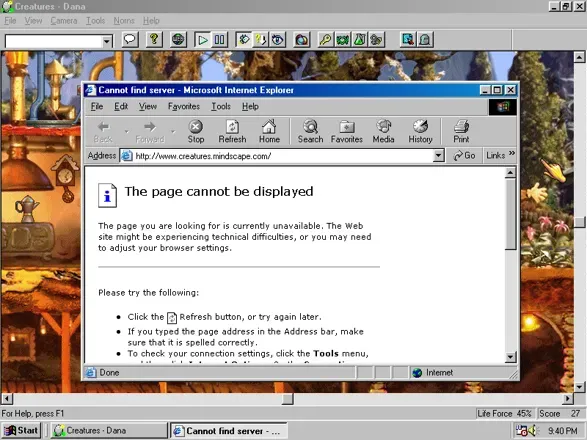Open Internet Explorer Edit menu

(121, 106)
